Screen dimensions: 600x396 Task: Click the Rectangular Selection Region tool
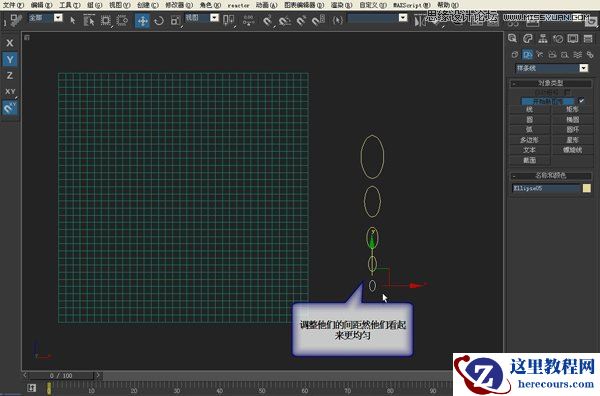(106, 20)
